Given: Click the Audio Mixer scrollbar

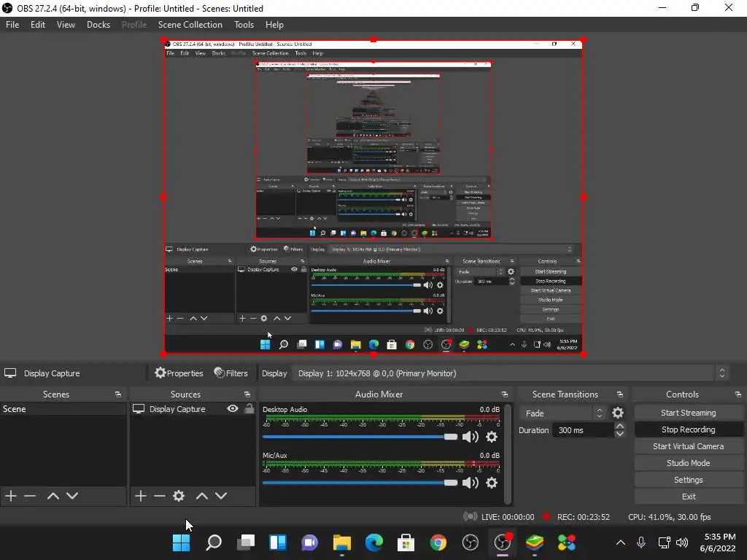Looking at the screenshot, I should coord(508,454).
